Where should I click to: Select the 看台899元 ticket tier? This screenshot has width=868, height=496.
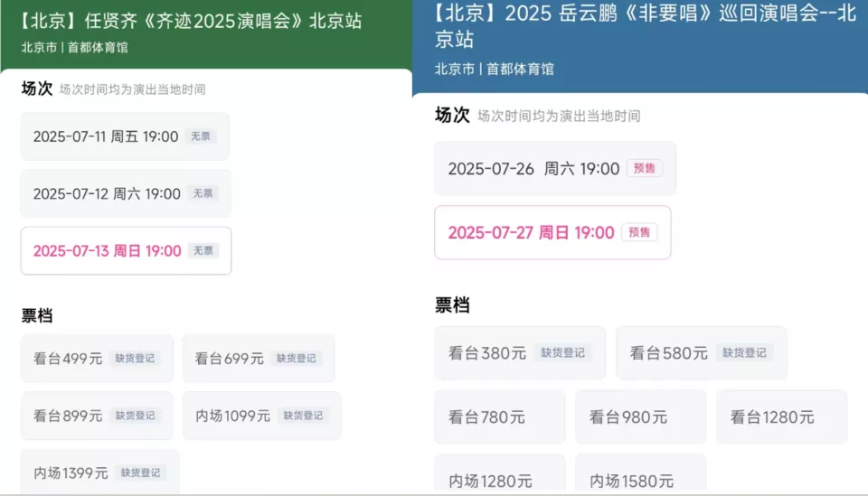(x=97, y=416)
